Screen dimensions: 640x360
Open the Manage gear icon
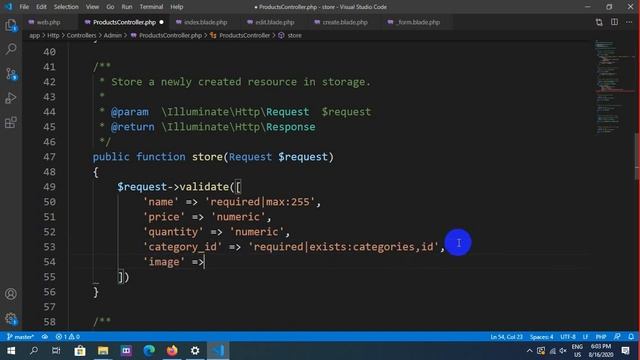coord(11,318)
